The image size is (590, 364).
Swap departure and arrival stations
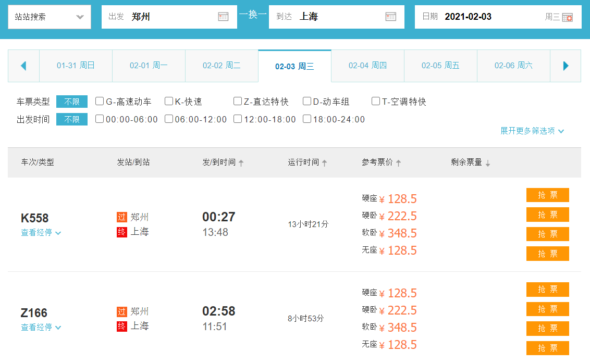tap(253, 15)
